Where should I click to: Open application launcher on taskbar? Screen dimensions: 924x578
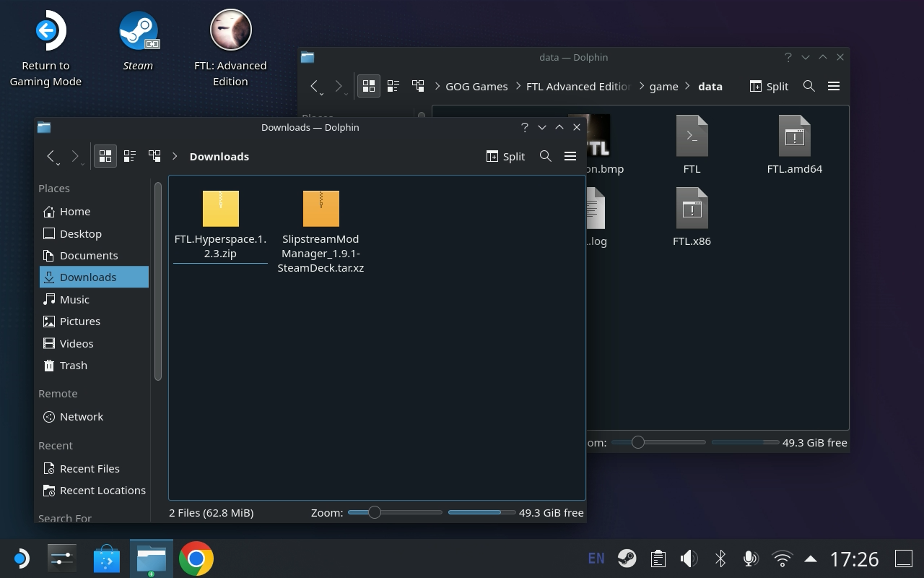pyautogui.click(x=21, y=558)
